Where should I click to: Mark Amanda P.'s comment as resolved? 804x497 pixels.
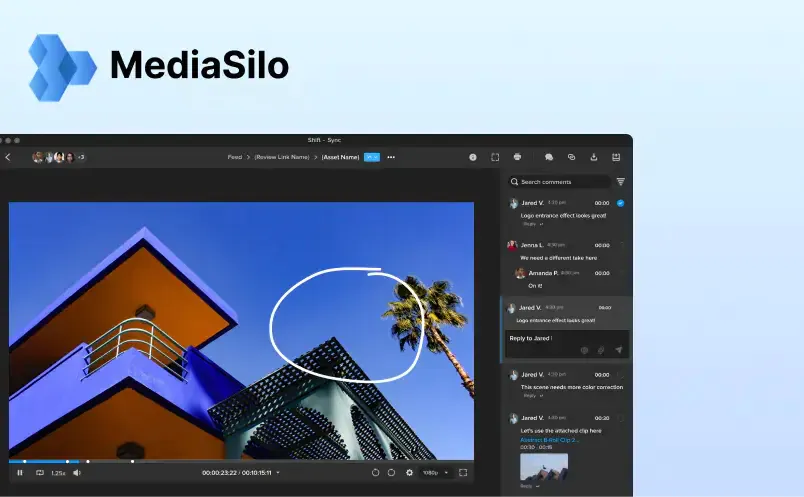point(620,273)
